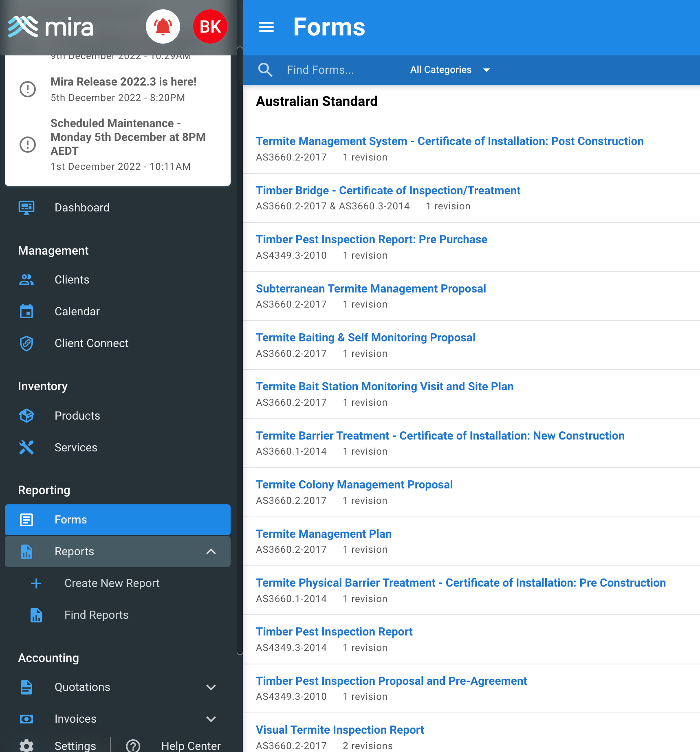Click the Dashboard monitor icon
Viewport: 700px width, 752px height.
click(x=26, y=207)
